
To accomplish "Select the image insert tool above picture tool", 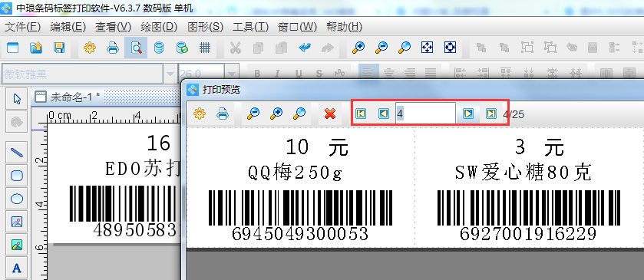I will pyautogui.click(x=17, y=222).
